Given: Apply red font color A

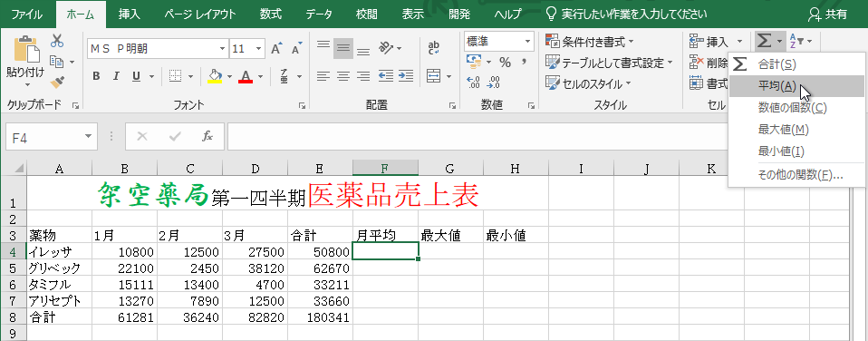Looking at the screenshot, I should point(246,76).
